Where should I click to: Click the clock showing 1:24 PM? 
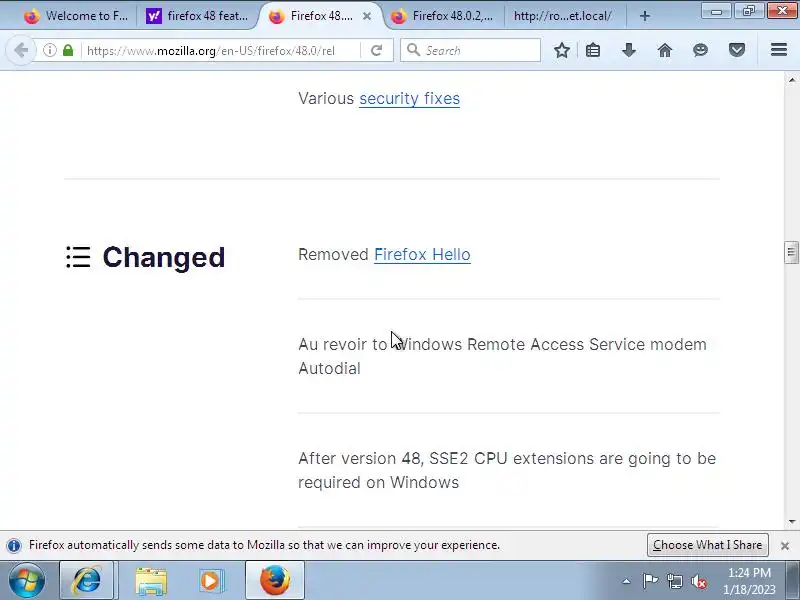(x=749, y=581)
